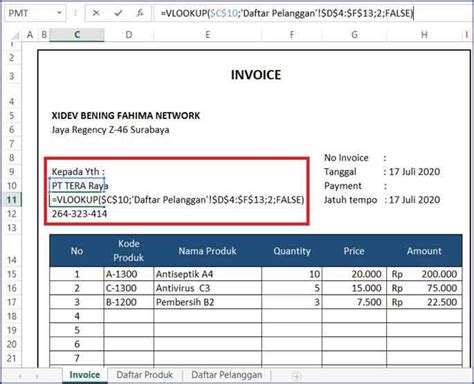Viewport: 474px width, 384px height.
Task: Confirm the formula with the checkmark icon
Action: pos(118,13)
